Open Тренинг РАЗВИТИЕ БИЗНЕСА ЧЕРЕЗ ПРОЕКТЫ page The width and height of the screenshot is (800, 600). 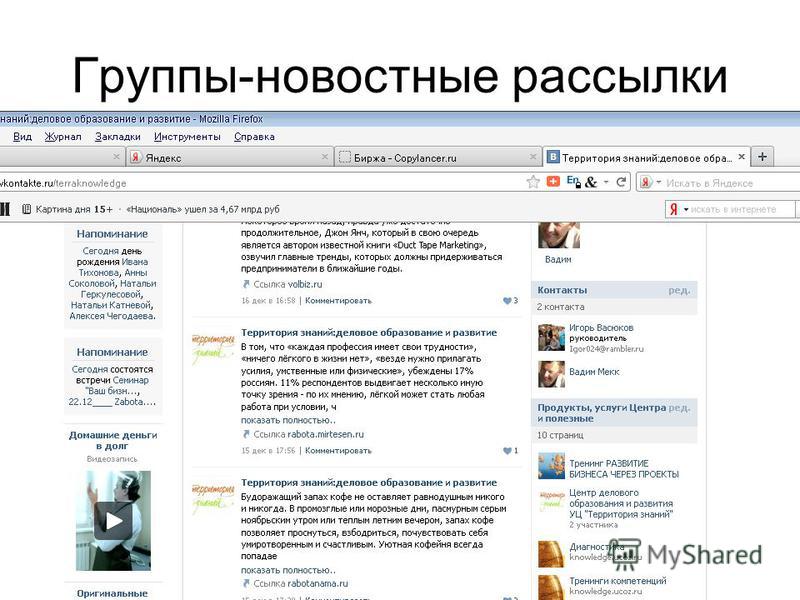[624, 469]
